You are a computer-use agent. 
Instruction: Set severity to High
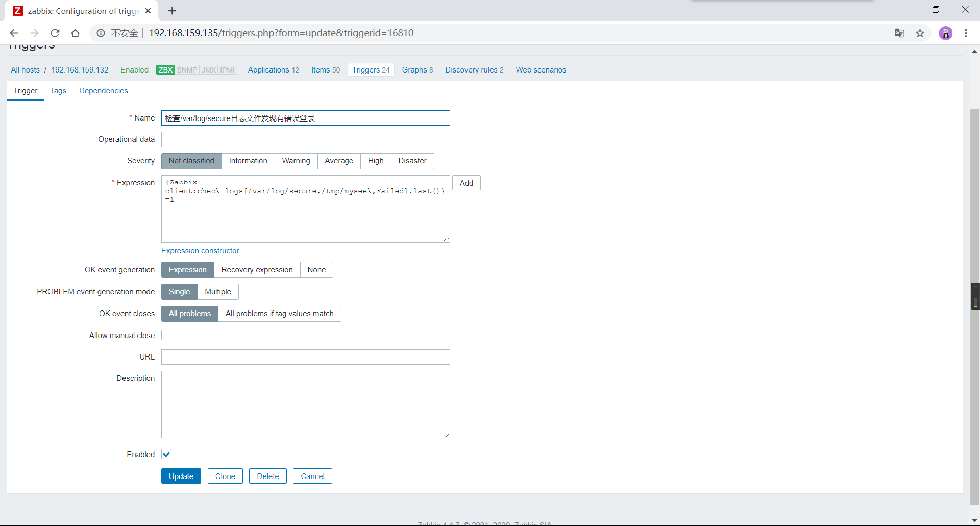[376, 161]
